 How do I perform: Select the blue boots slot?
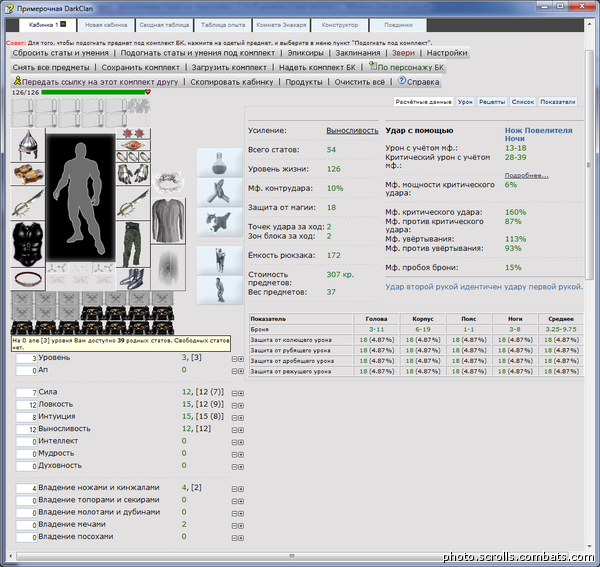click(133, 279)
